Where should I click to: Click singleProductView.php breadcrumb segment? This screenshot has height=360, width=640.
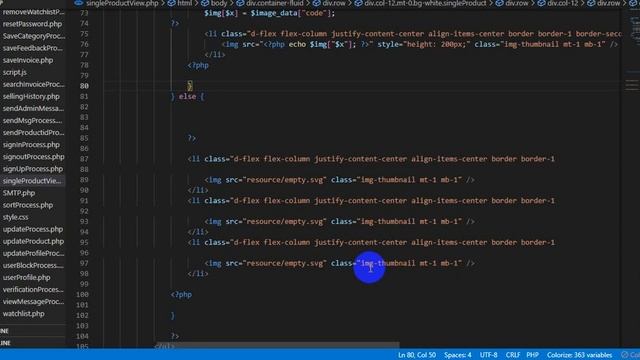(122, 3)
